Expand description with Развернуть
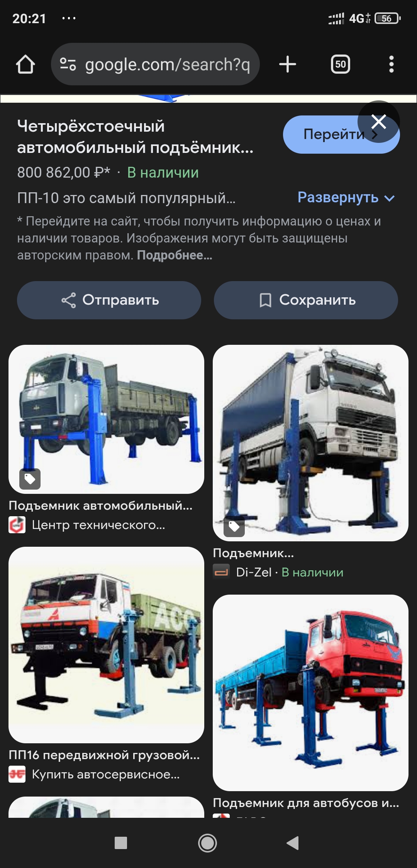Screen dimensions: 417x868 (346, 198)
